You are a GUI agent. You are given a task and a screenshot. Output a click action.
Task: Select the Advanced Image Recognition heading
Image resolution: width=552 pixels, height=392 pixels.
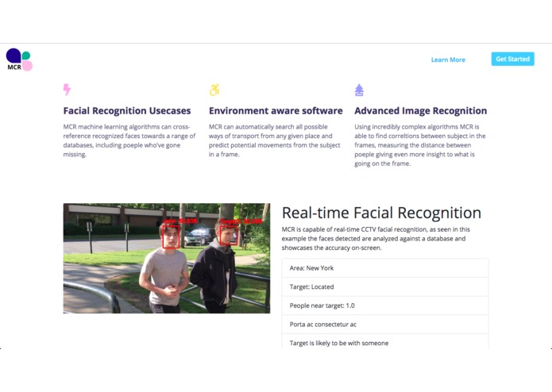point(421,111)
